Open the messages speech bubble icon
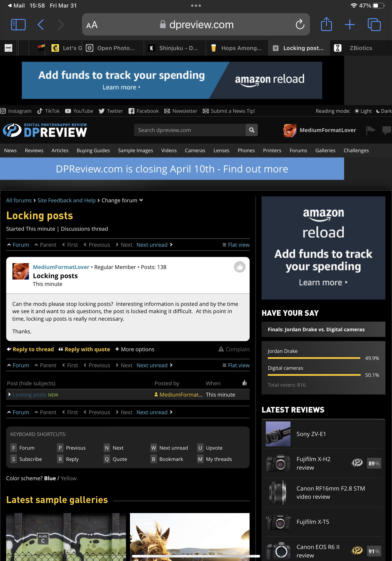 pyautogui.click(x=386, y=130)
